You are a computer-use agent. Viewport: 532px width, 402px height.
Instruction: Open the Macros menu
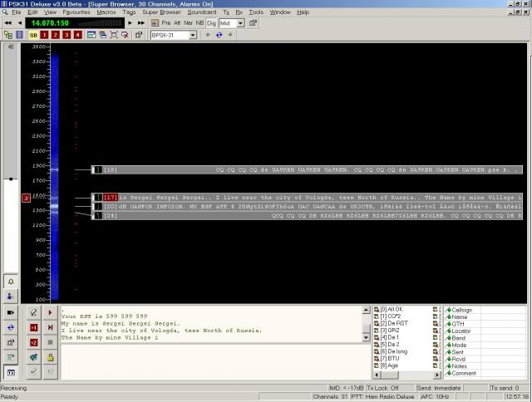click(x=106, y=12)
